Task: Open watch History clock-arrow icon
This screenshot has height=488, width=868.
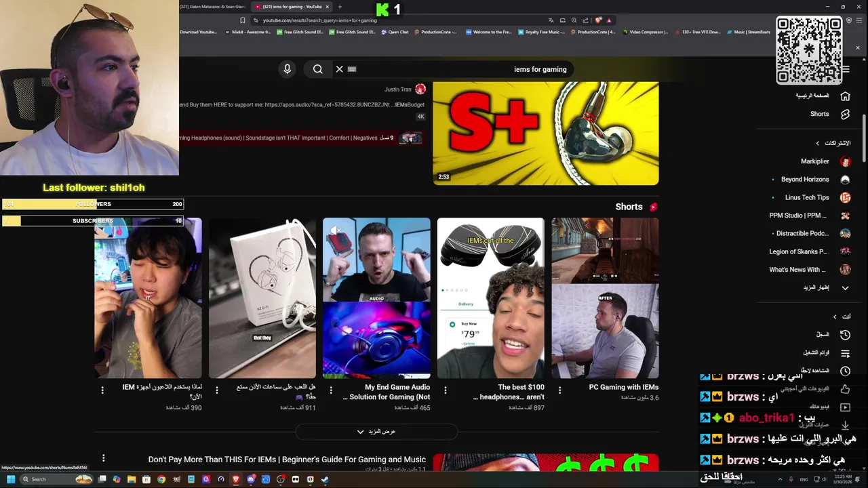Action: point(845,335)
